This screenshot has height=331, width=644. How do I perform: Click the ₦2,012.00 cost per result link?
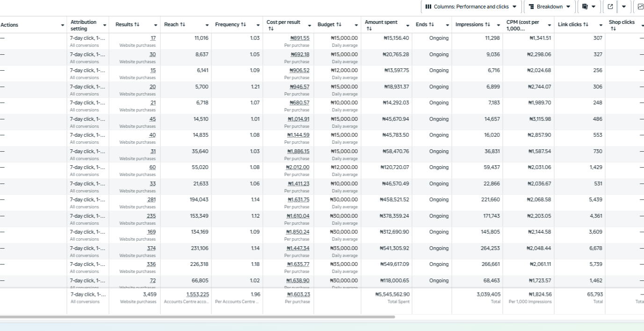click(x=297, y=167)
